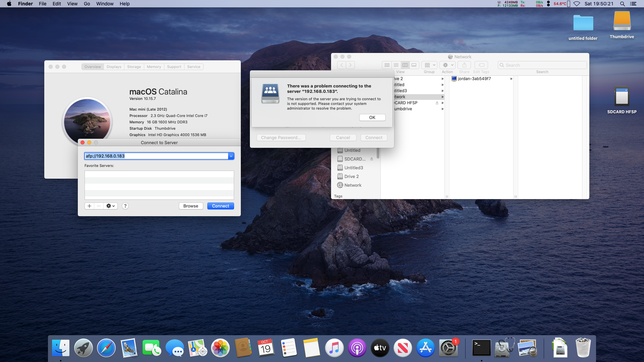Open the File menu
644x362 pixels.
(43, 4)
